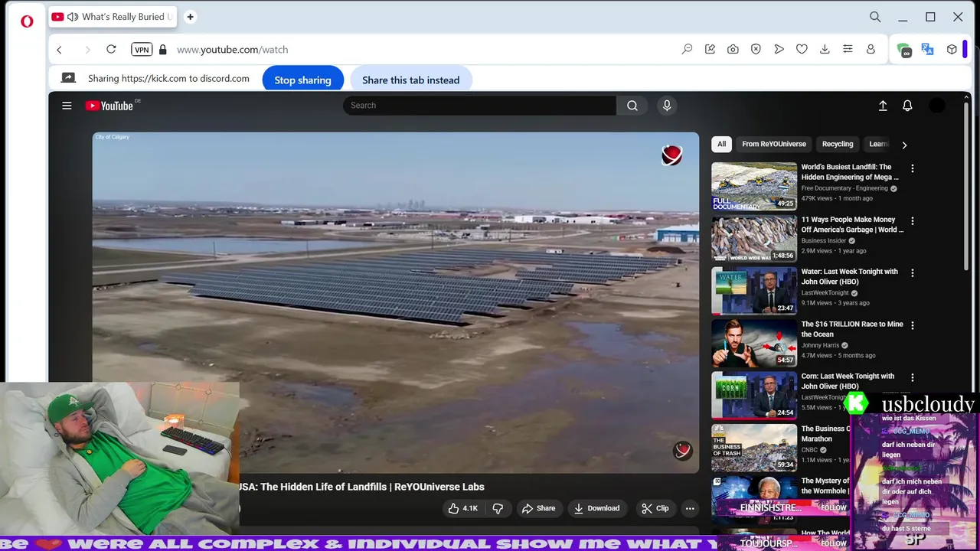Like the video with 4.1K likes
Screen dimensions: 980x551
click(x=462, y=508)
